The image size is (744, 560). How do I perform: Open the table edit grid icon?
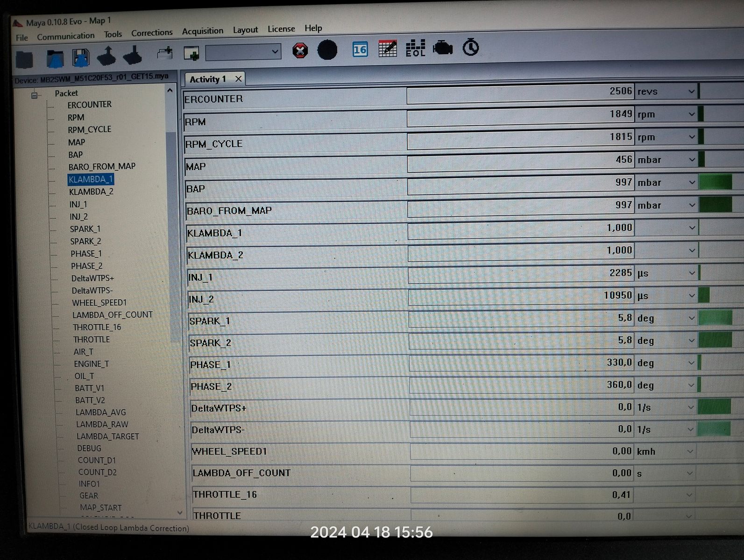387,49
